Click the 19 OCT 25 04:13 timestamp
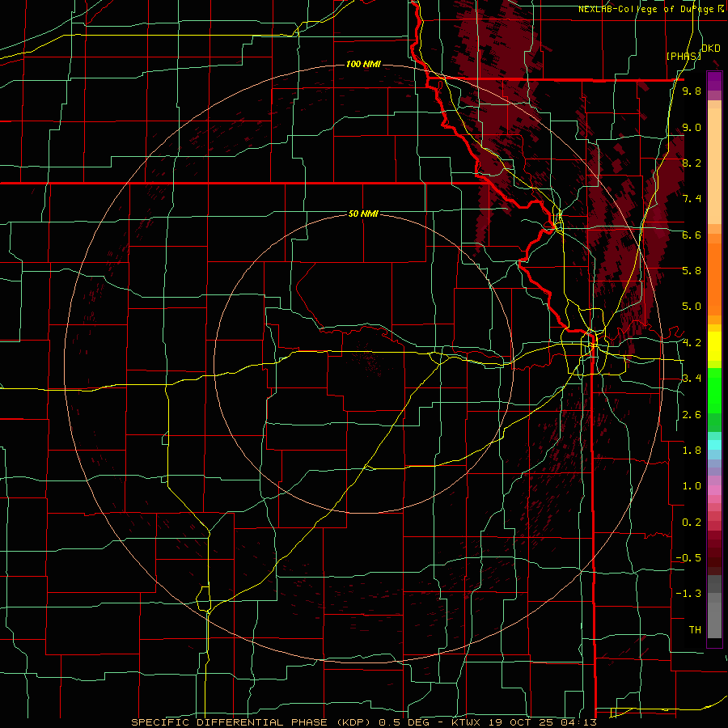The image size is (728, 728). pos(542,722)
